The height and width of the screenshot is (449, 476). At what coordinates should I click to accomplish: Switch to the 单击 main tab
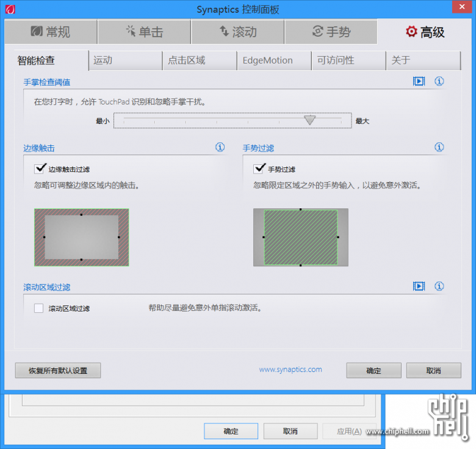click(x=145, y=32)
